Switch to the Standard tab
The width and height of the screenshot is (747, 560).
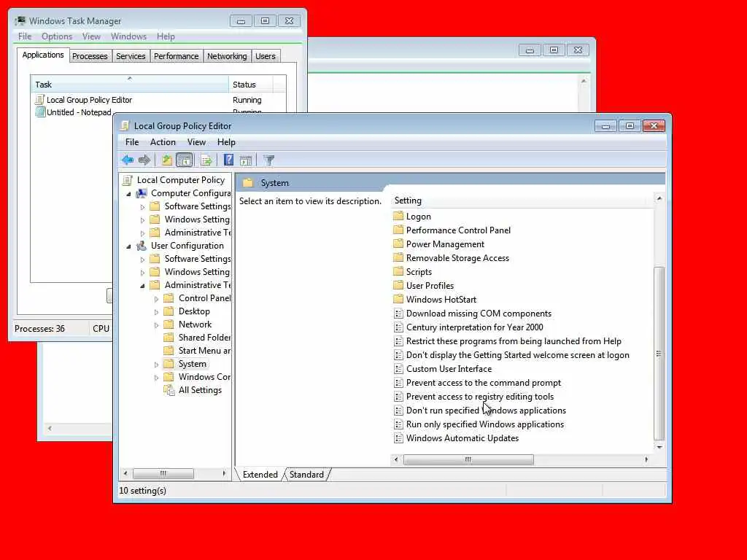306,474
